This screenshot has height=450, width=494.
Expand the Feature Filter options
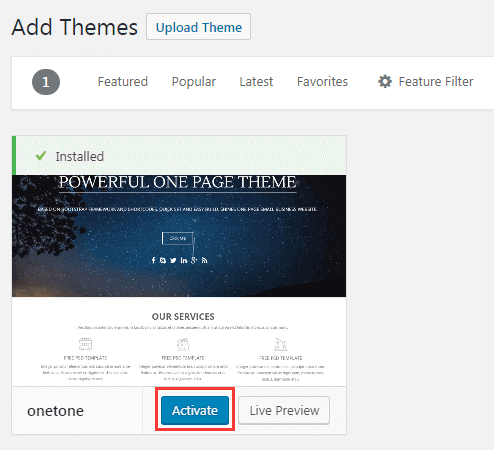point(426,82)
